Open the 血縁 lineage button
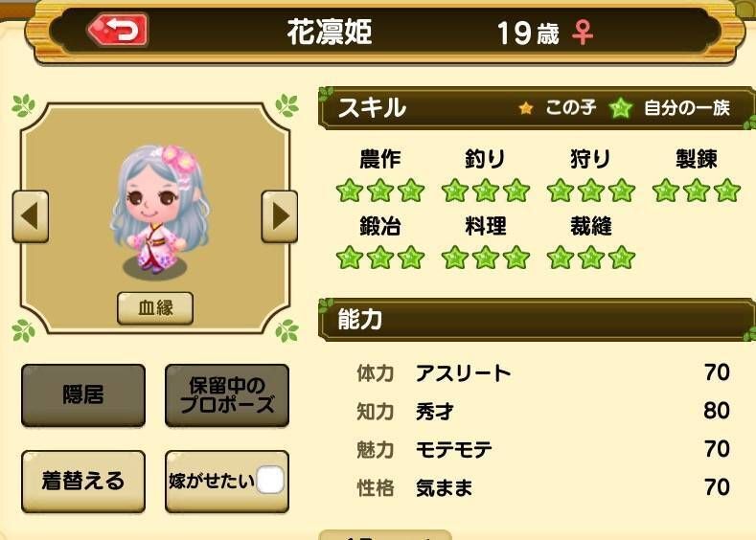The image size is (756, 540). [155, 307]
